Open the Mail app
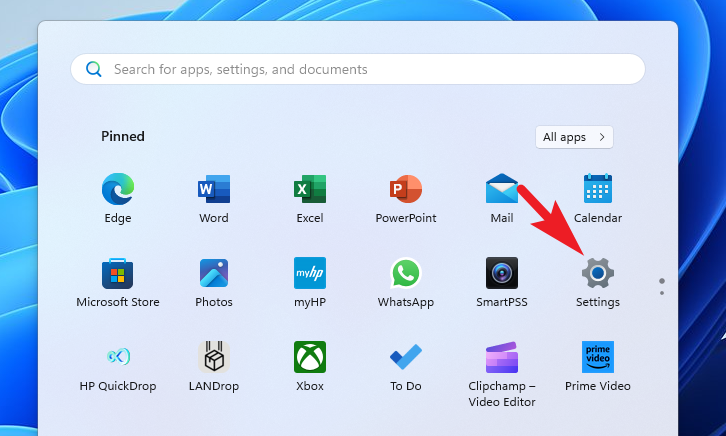Screen dimensions: 726x436 501,189
